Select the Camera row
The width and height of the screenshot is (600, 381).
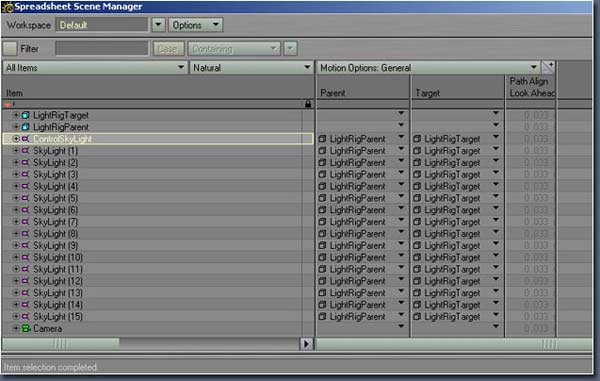[x=158, y=329]
